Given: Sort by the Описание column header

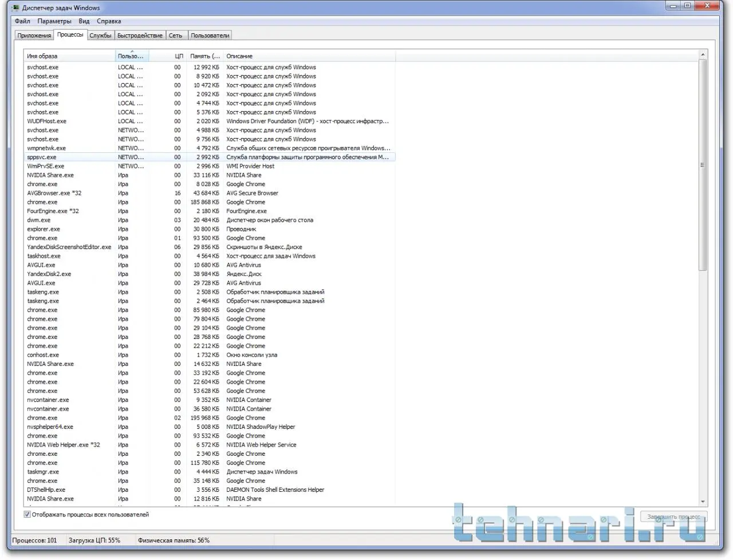Looking at the screenshot, I should 309,56.
